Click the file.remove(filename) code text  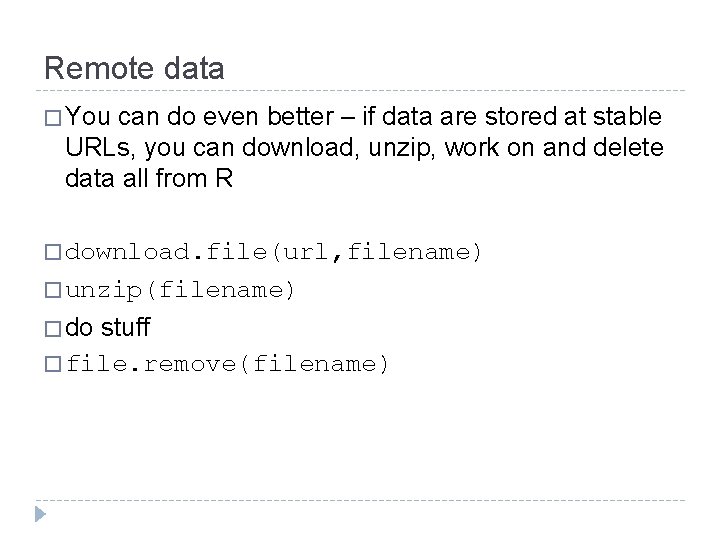coord(227,364)
